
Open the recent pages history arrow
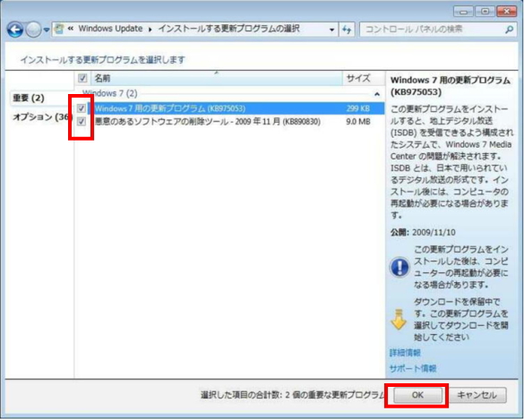pyautogui.click(x=47, y=30)
